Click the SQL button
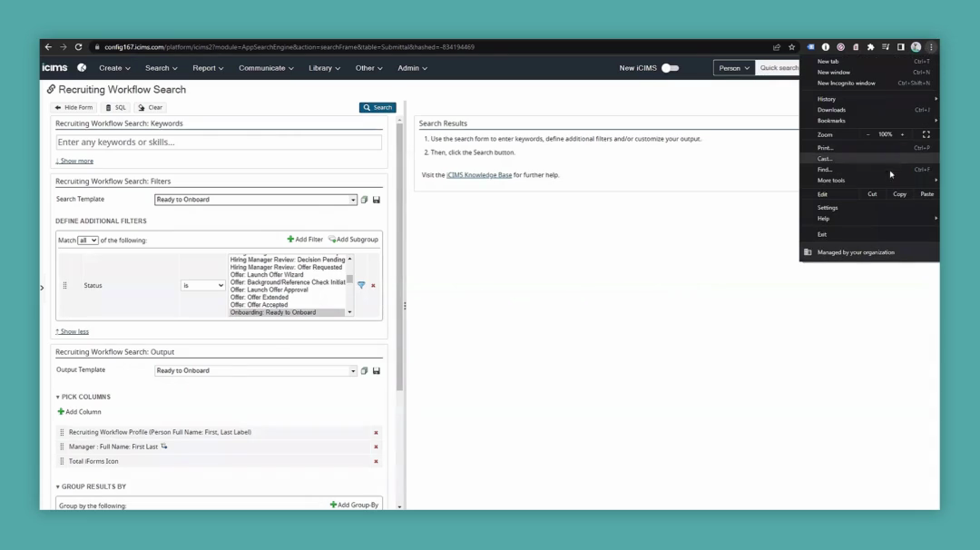980x550 pixels. 115,107
